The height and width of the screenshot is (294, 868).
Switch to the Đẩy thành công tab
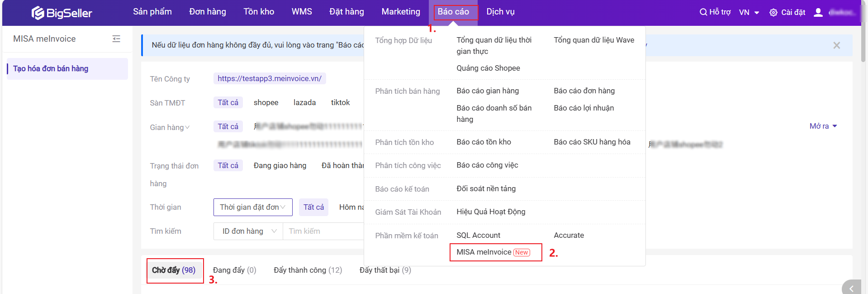tap(308, 270)
